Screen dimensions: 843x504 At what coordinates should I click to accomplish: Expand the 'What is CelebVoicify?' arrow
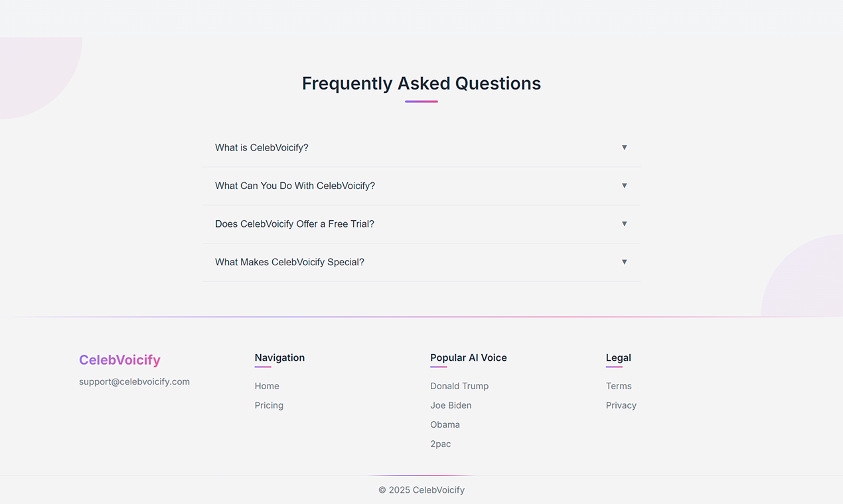pyautogui.click(x=624, y=147)
